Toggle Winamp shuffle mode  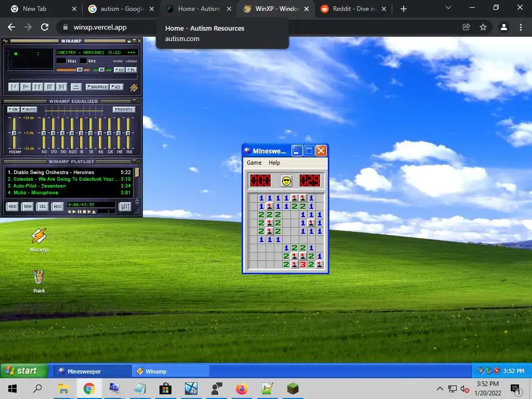(97, 87)
